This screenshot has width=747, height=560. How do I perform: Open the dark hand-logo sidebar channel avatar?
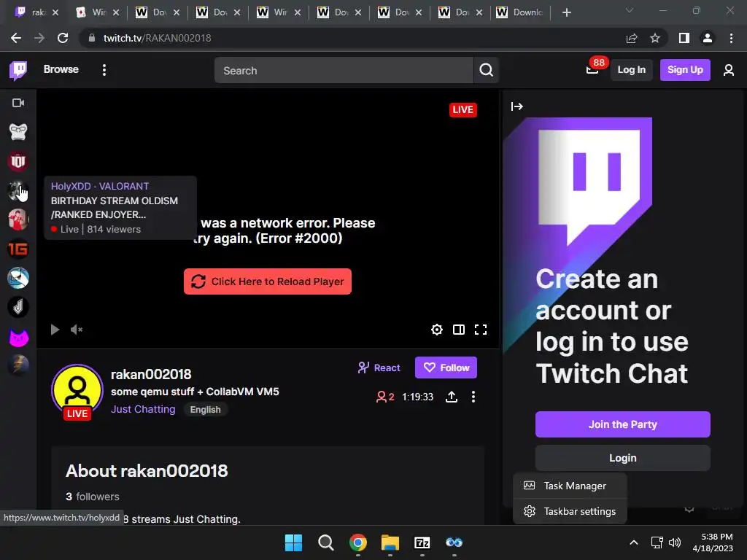(18, 307)
